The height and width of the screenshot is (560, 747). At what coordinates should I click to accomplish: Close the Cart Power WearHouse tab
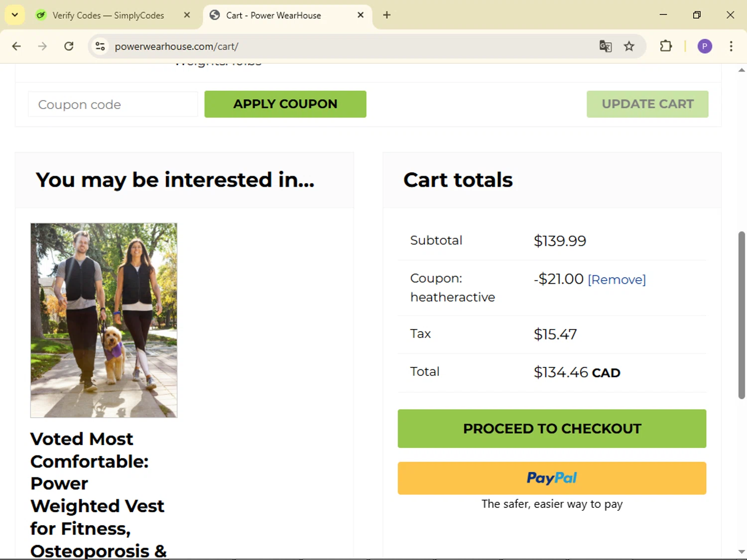coord(361,15)
